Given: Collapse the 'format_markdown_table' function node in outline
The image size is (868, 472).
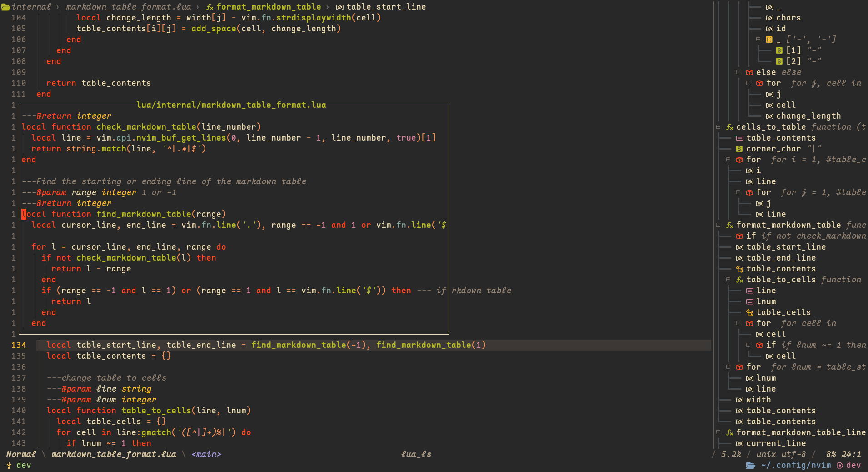Looking at the screenshot, I should [x=718, y=225].
